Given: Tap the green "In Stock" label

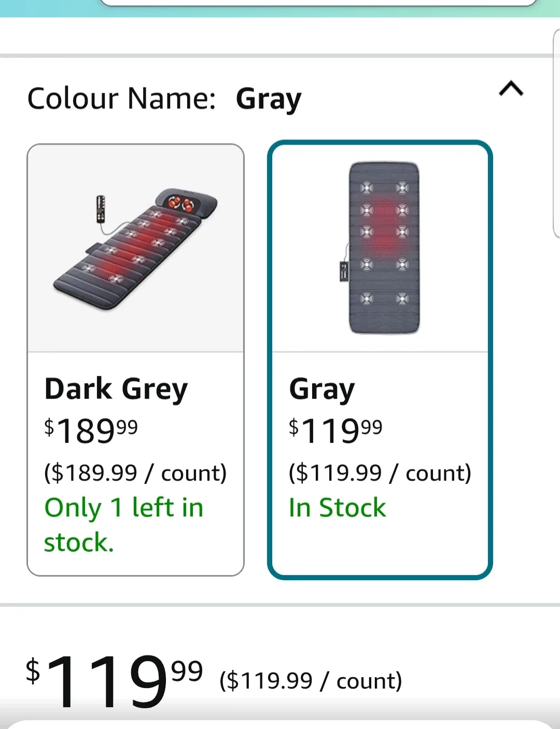Looking at the screenshot, I should pyautogui.click(x=337, y=508).
